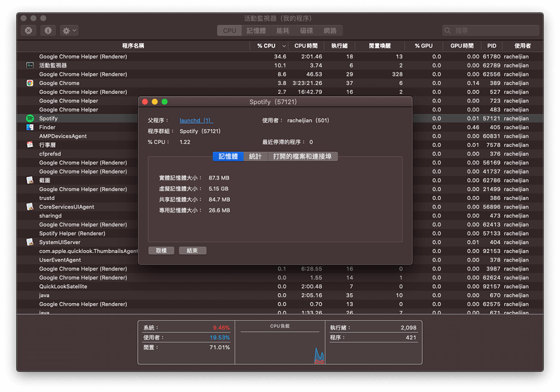The image size is (560, 392).
Task: Click the SystemUIServer icon
Action: (30, 242)
